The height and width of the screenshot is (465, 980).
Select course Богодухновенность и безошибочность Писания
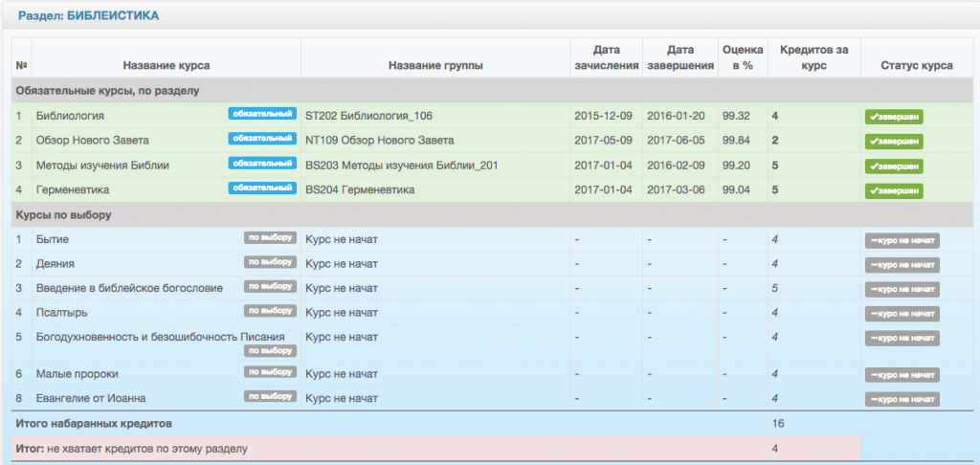coord(160,337)
